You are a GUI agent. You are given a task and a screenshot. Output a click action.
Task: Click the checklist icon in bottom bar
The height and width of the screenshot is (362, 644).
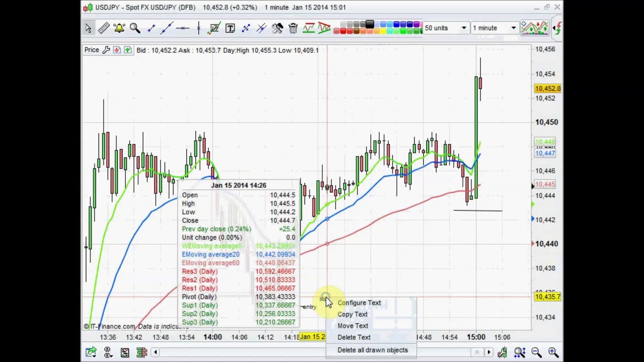(x=125, y=352)
